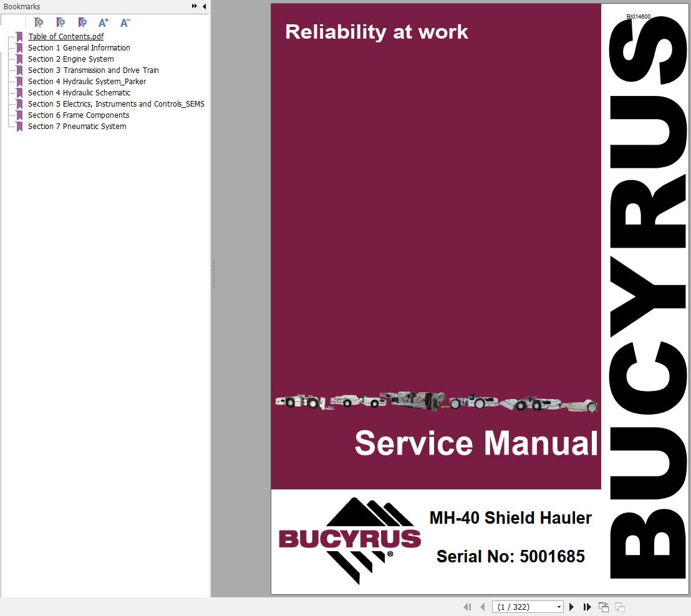Click the bookmark icon beside Section 7 Pneumatic System
The image size is (691, 616).
19,127
